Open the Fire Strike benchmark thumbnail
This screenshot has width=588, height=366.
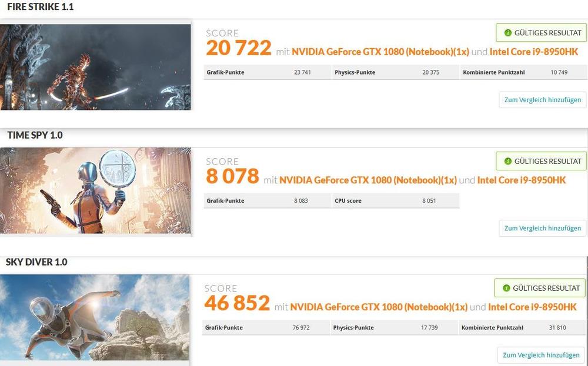(x=95, y=67)
